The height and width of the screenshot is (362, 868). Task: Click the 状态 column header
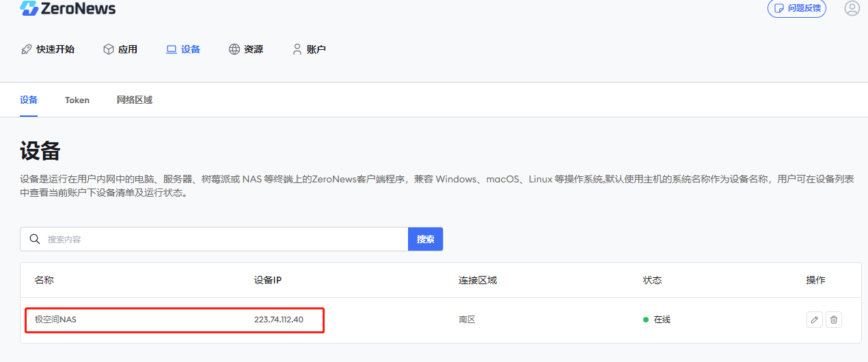(x=652, y=280)
